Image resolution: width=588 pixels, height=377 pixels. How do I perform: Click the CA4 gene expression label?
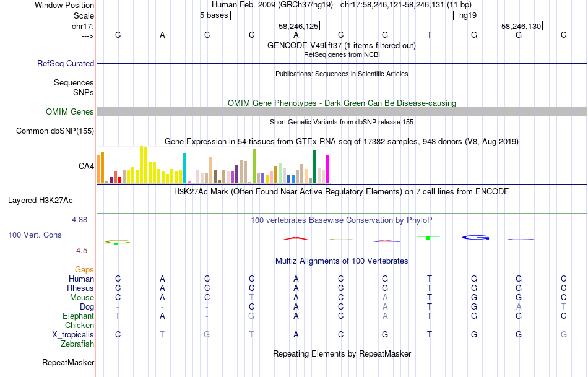[86, 166]
